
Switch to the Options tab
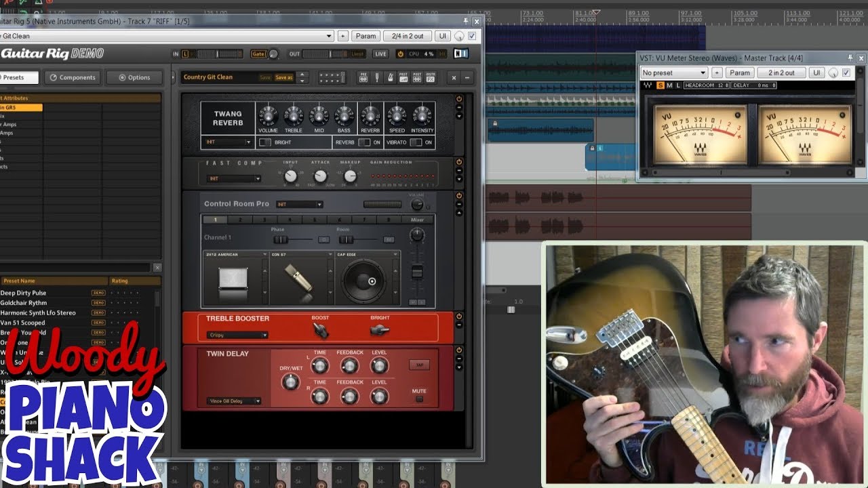[x=134, y=77]
